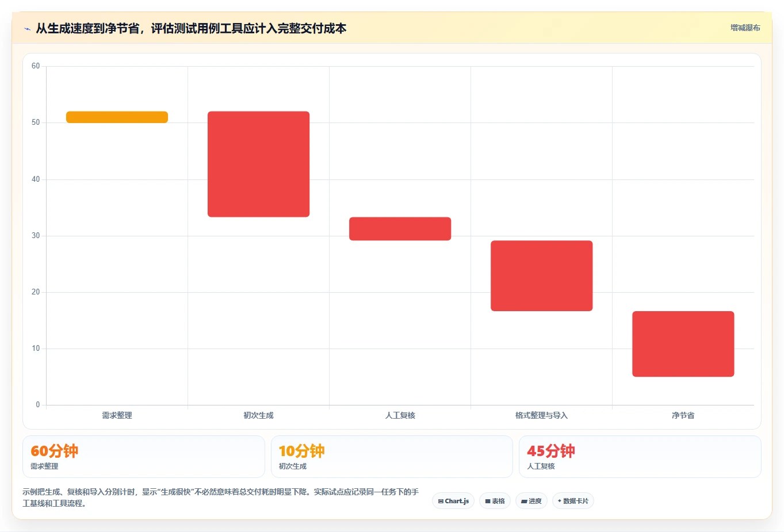Image resolution: width=784 pixels, height=532 pixels.
Task: Click the 30 y-axis tick label
Action: click(36, 236)
